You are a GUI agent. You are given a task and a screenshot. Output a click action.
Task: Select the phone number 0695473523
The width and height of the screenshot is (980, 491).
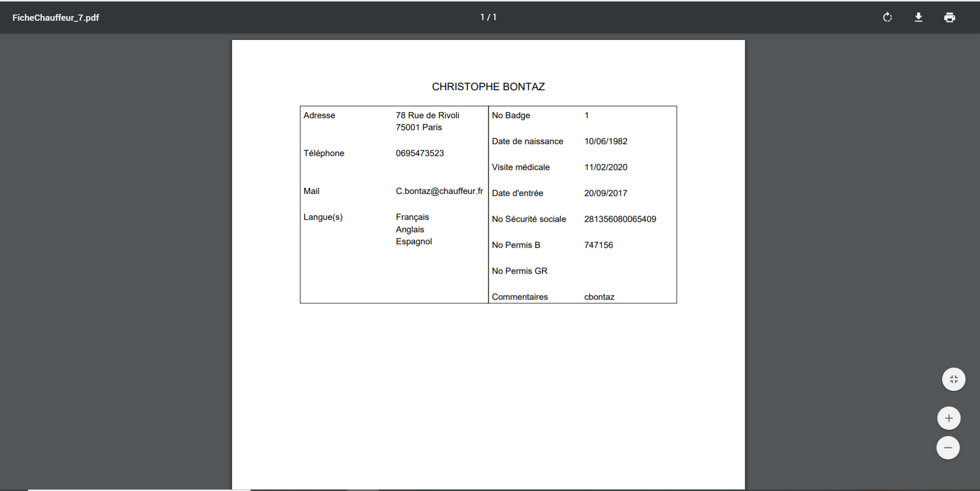point(420,153)
